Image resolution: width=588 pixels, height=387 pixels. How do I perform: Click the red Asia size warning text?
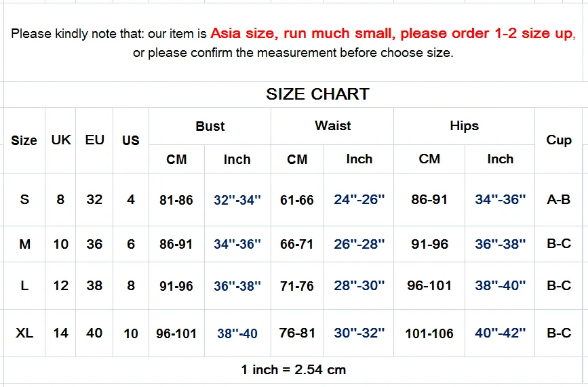coord(393,33)
